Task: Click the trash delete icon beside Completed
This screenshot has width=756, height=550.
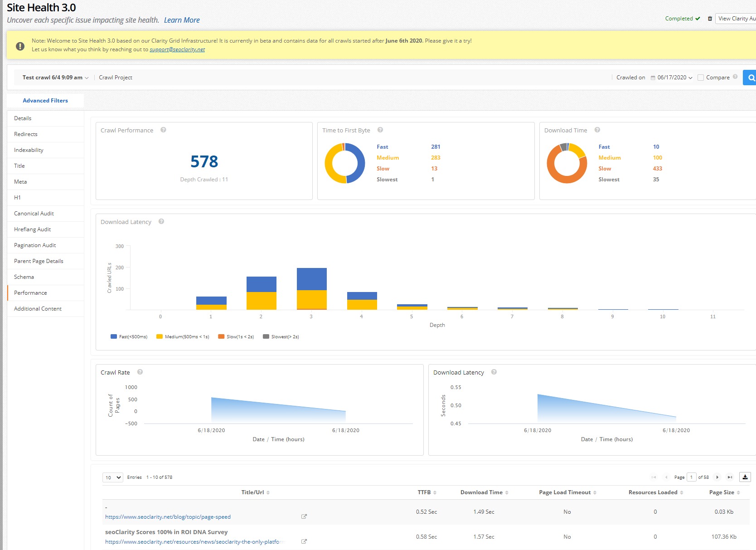Action: click(x=710, y=19)
